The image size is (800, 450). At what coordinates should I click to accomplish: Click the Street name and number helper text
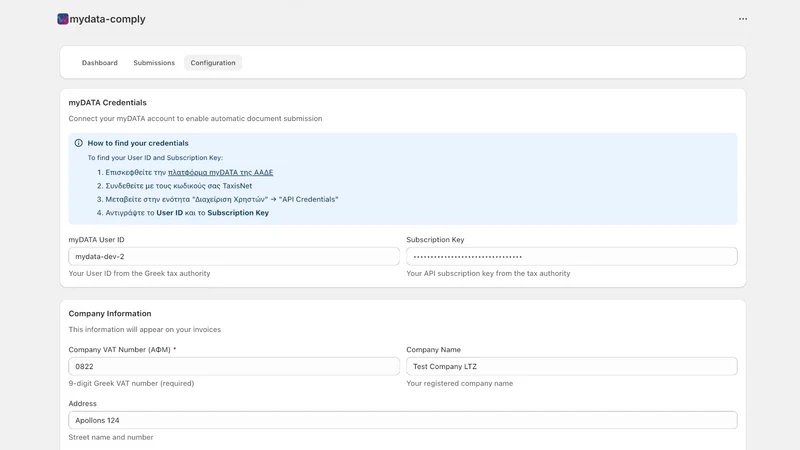click(x=111, y=437)
